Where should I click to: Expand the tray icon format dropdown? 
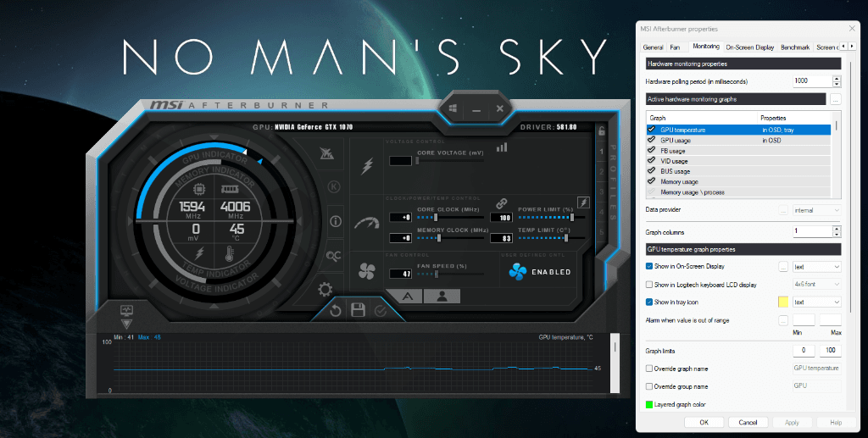click(817, 302)
